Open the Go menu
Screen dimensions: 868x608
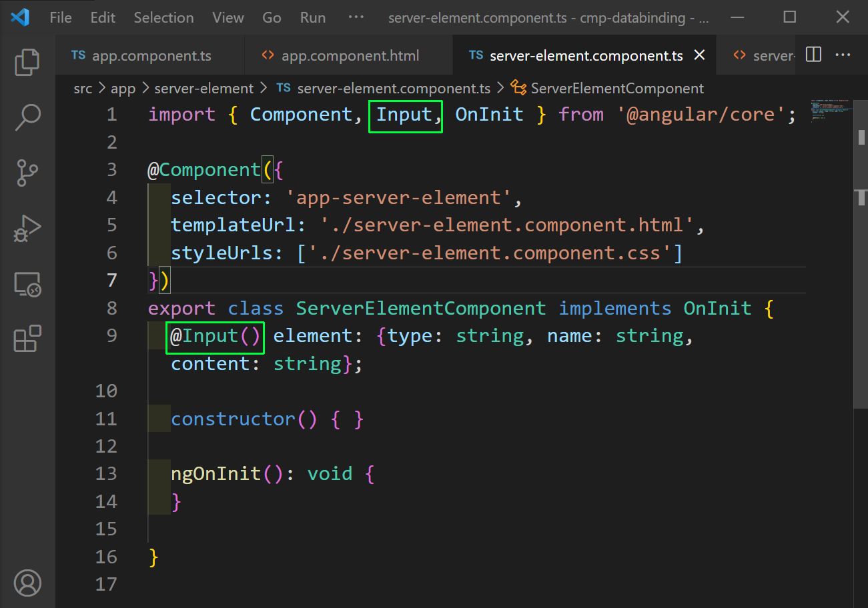[x=272, y=17]
